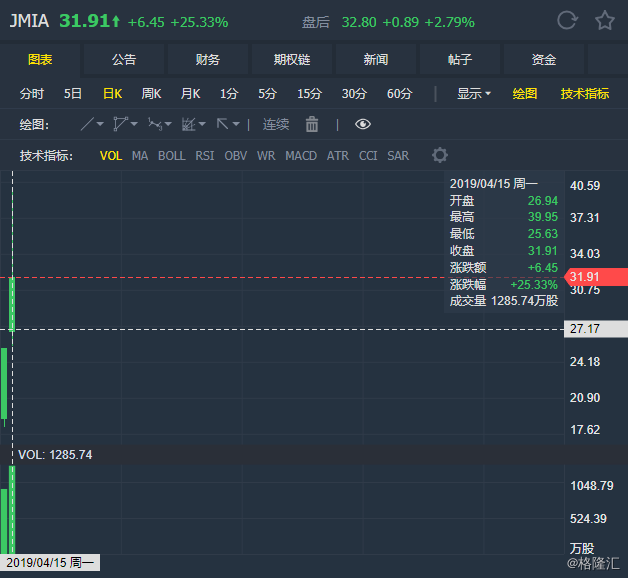This screenshot has height=578, width=628.
Task: Select the 60分 period
Action: 399,94
